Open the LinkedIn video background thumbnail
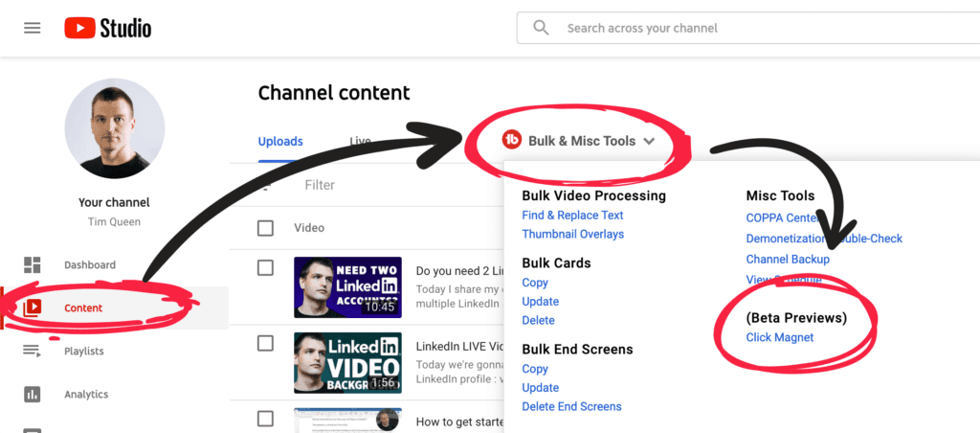 [x=347, y=359]
